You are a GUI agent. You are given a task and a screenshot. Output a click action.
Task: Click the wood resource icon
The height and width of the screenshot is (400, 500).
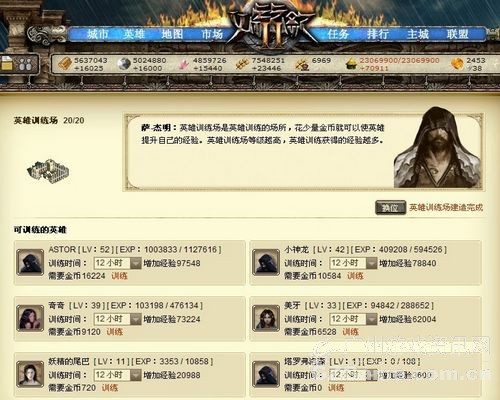click(65, 63)
